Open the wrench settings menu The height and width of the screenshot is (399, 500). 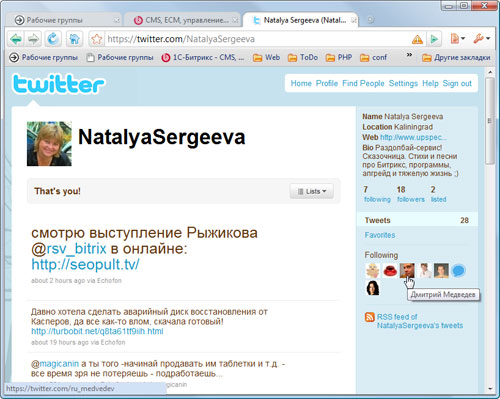(481, 39)
